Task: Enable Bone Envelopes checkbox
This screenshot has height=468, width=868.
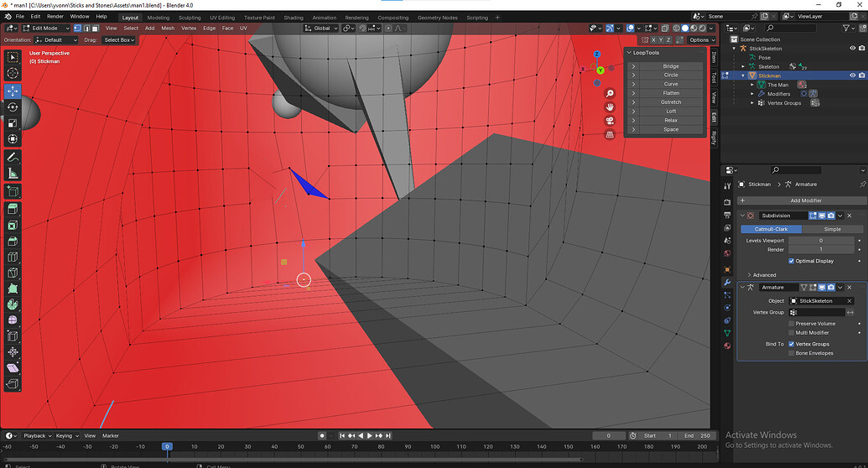Action: (x=791, y=353)
